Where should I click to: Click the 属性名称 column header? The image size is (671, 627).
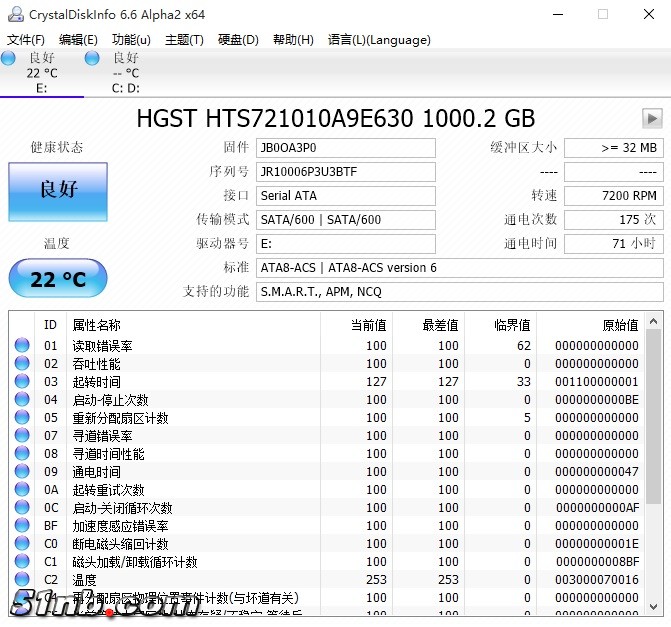[193, 325]
